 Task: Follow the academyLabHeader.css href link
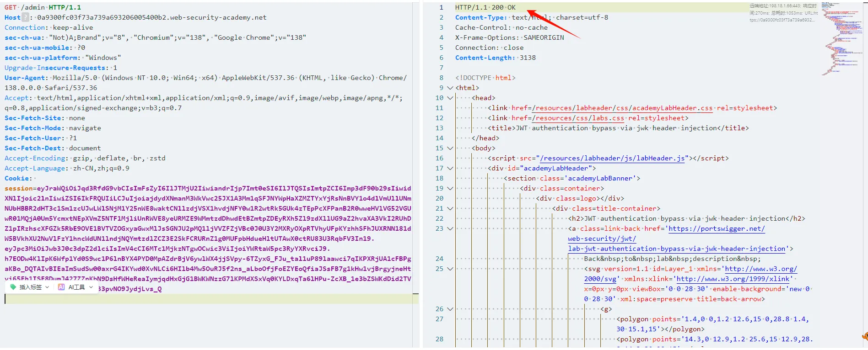click(x=622, y=108)
